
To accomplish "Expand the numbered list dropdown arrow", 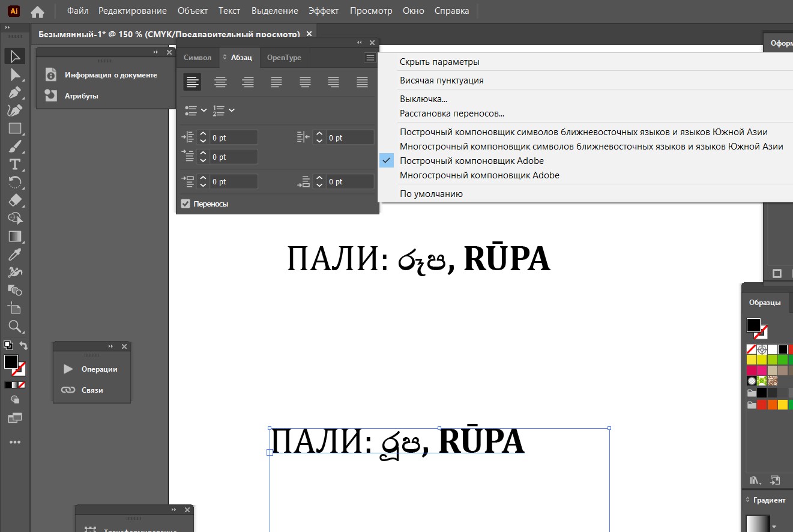I will 232,110.
